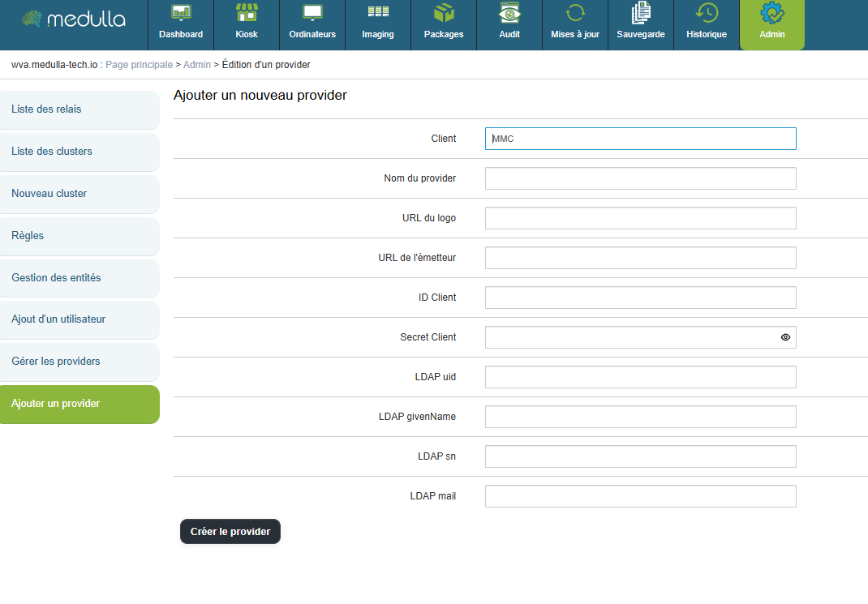
Task: Follow the Page principale breadcrumb link
Action: [x=139, y=65]
